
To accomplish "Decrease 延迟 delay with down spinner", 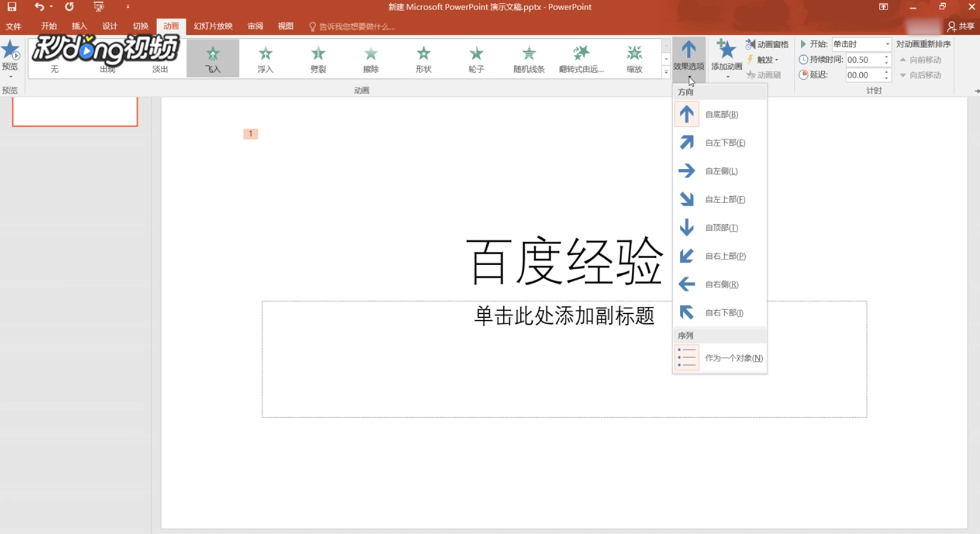I will click(886, 78).
